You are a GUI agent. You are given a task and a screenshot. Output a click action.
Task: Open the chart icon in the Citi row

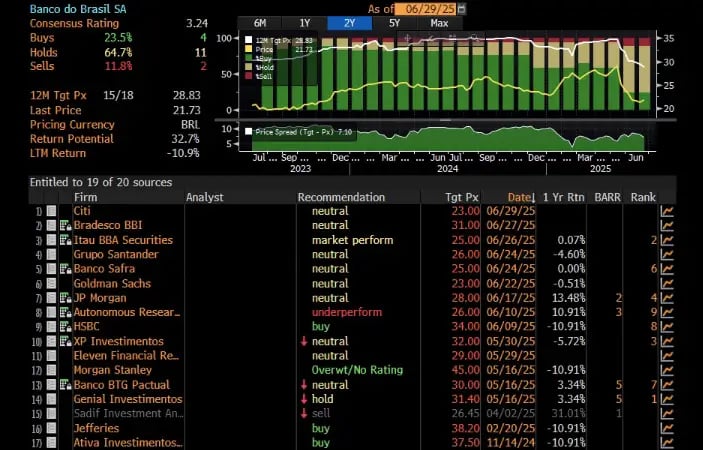[667, 211]
